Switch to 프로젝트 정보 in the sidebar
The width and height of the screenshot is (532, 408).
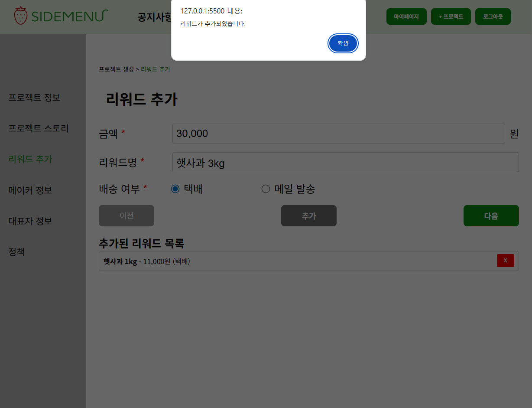(x=34, y=98)
